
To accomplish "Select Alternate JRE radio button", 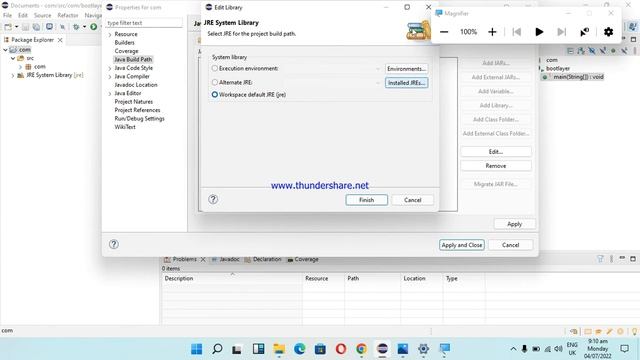I will pyautogui.click(x=215, y=82).
